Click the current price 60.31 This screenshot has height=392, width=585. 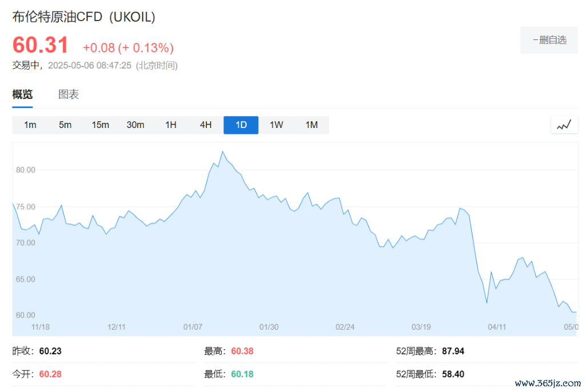click(x=41, y=45)
